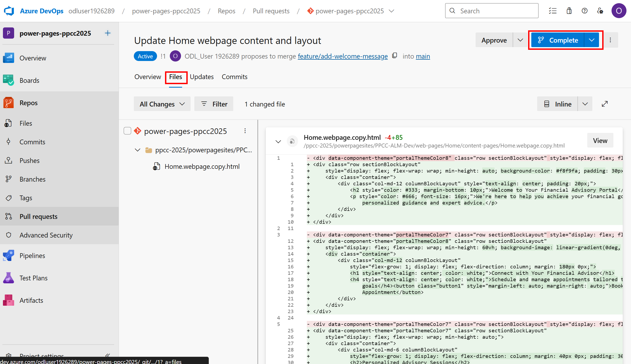Open Artifacts from the sidebar
Screen dimensions: 631x364
(31, 300)
